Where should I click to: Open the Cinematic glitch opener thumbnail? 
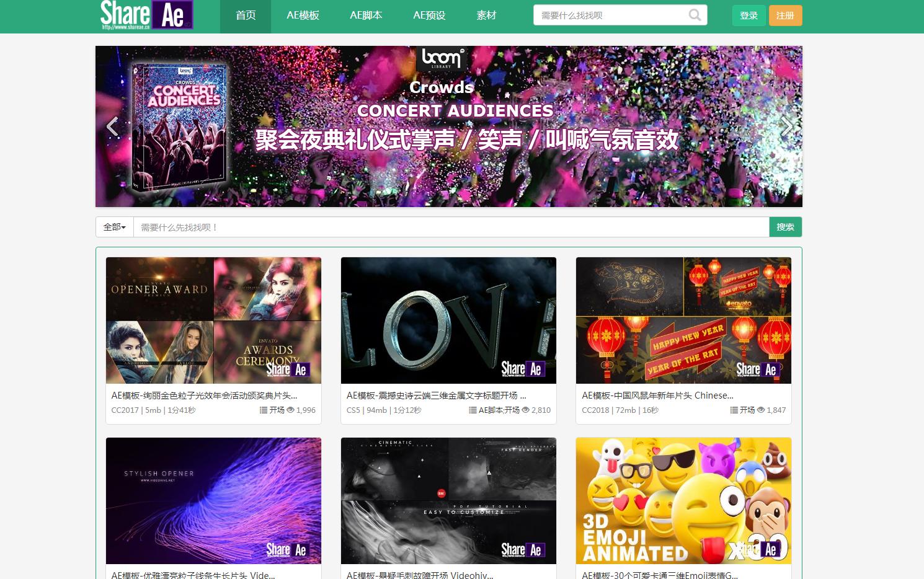pyautogui.click(x=448, y=501)
